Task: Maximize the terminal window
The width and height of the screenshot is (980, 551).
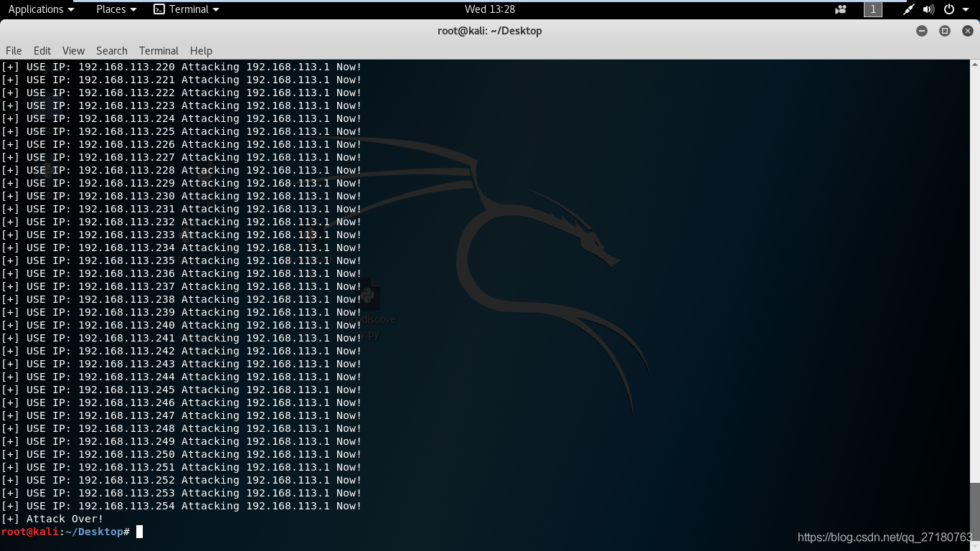Action: tap(945, 31)
